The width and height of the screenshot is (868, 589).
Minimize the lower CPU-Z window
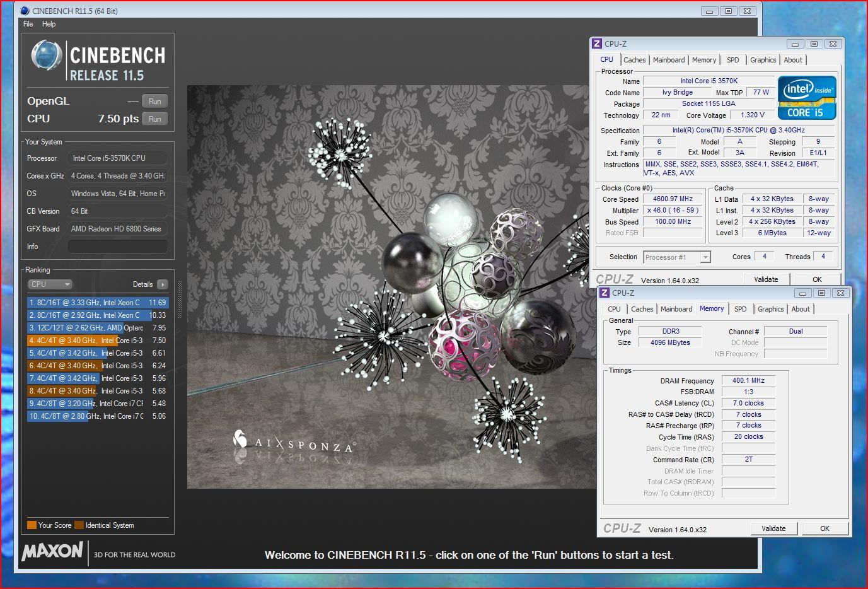(803, 293)
